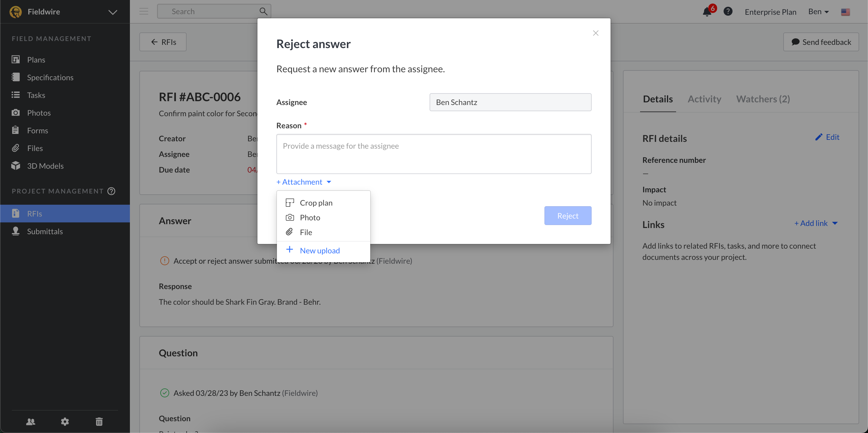Choose Photo from attachment menu
The image size is (868, 433).
pos(310,217)
